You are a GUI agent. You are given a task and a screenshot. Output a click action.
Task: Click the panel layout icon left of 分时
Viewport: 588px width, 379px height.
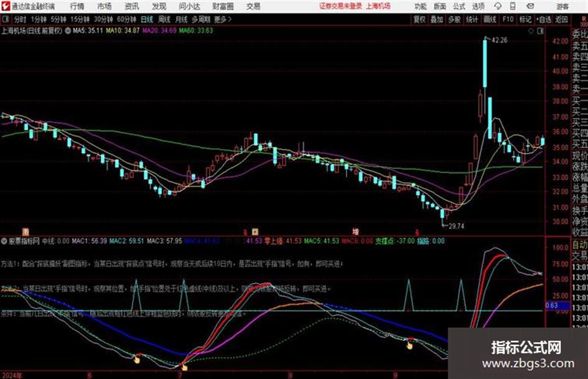pos(5,19)
